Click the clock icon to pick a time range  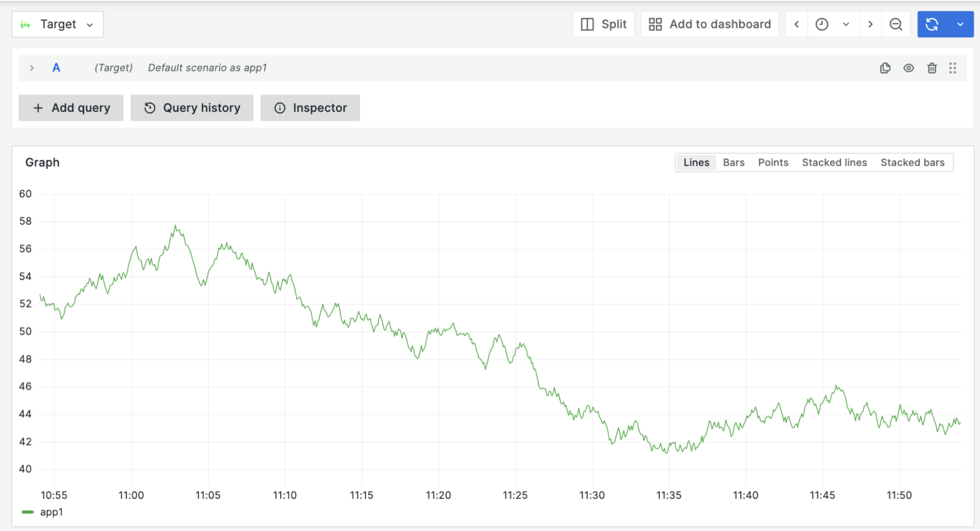coord(823,24)
